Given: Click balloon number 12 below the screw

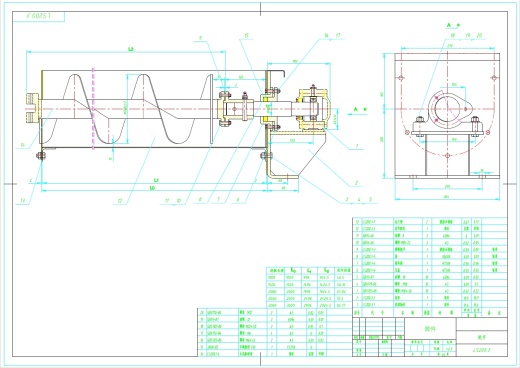Looking at the screenshot, I should (120, 200).
